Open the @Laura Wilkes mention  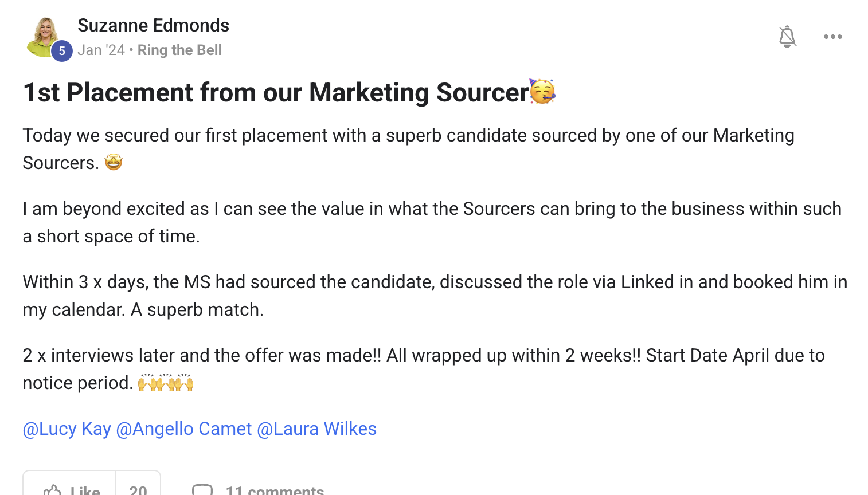click(x=316, y=429)
